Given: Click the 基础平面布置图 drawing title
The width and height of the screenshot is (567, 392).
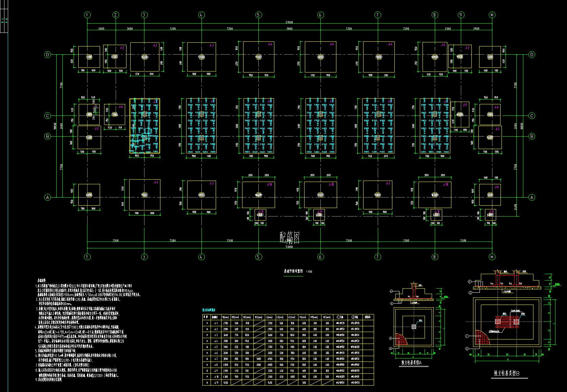Looking at the screenshot, I should 293,271.
